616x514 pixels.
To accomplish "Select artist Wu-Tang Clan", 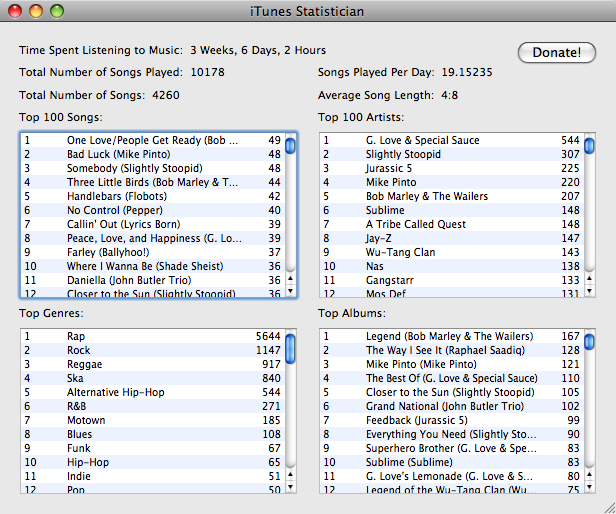I will [452, 252].
